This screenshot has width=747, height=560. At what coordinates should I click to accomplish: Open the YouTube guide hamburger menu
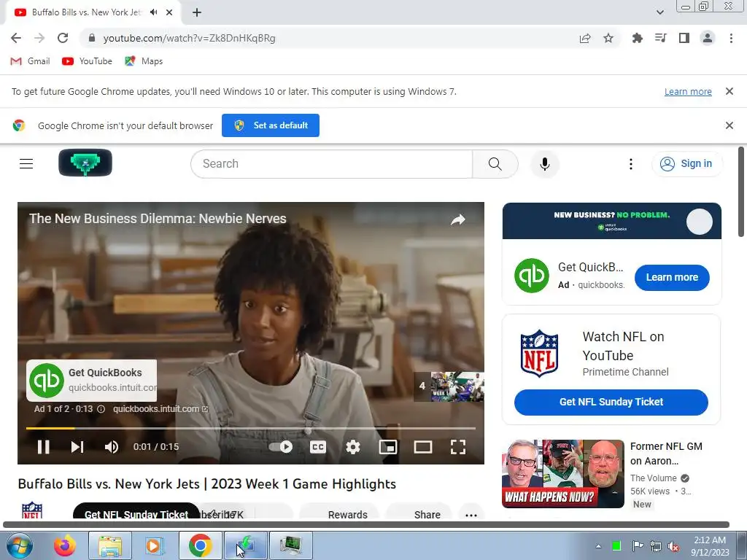(26, 164)
